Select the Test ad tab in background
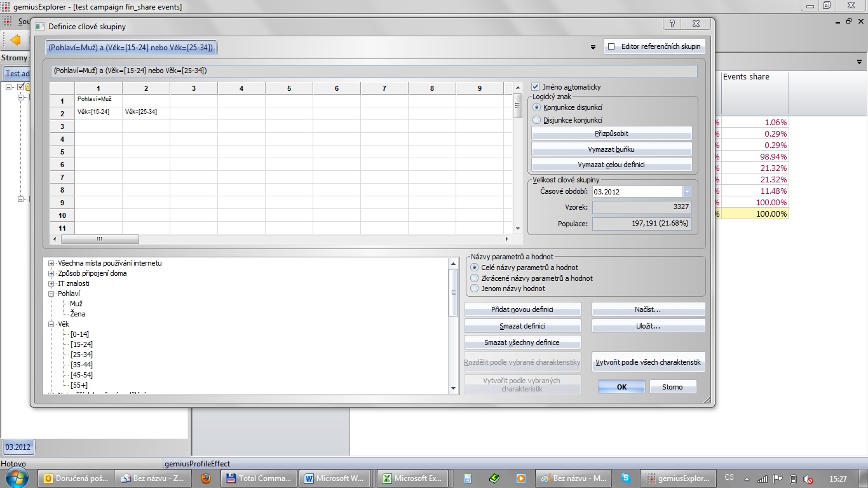 pyautogui.click(x=17, y=74)
